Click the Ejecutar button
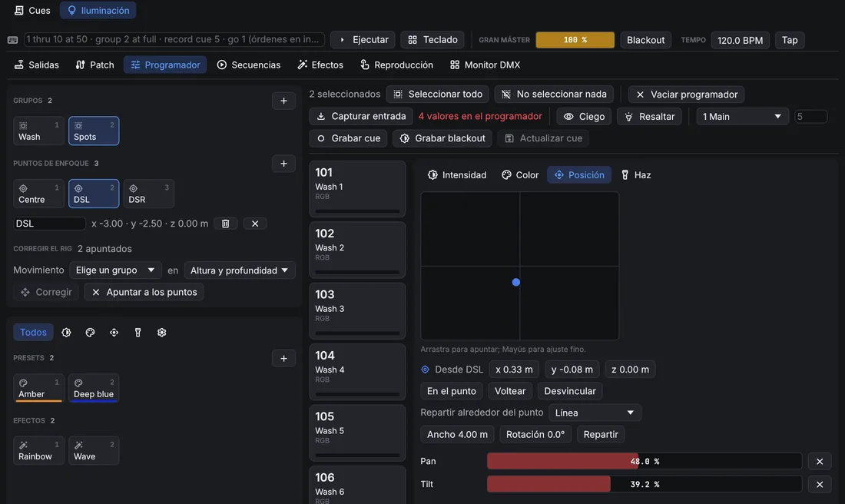The width and height of the screenshot is (845, 504). click(363, 40)
